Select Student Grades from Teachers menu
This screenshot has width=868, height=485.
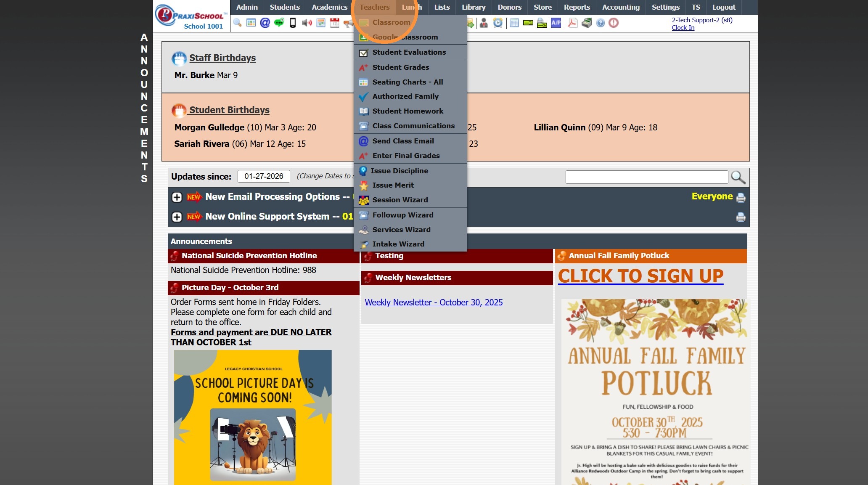400,67
